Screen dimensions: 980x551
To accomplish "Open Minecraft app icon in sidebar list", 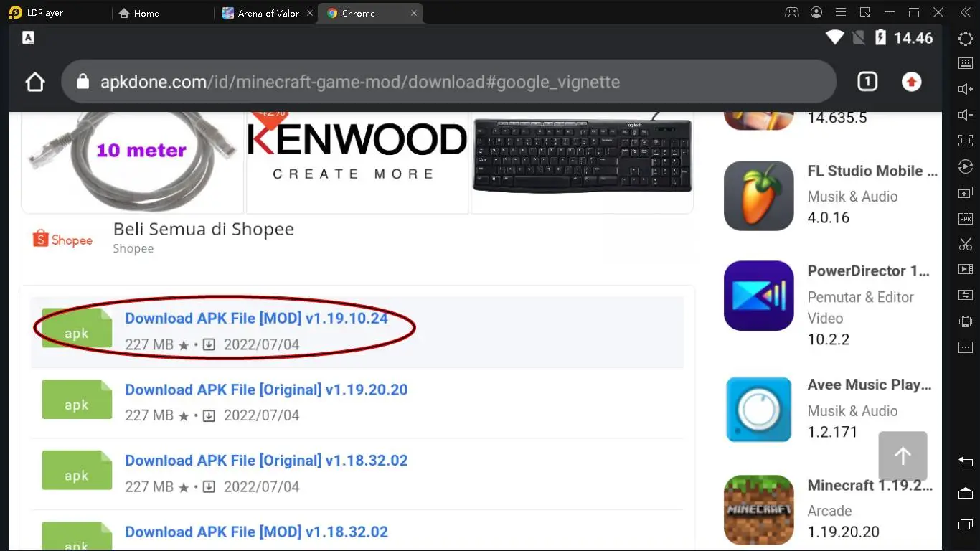I will [x=758, y=510].
